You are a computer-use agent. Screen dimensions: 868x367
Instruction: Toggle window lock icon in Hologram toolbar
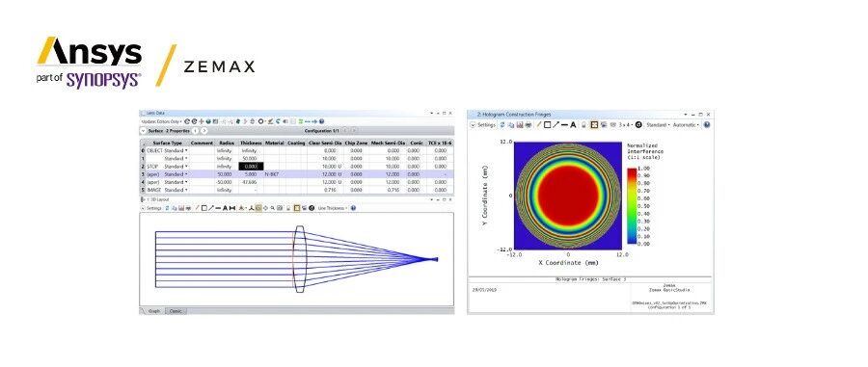[583, 125]
